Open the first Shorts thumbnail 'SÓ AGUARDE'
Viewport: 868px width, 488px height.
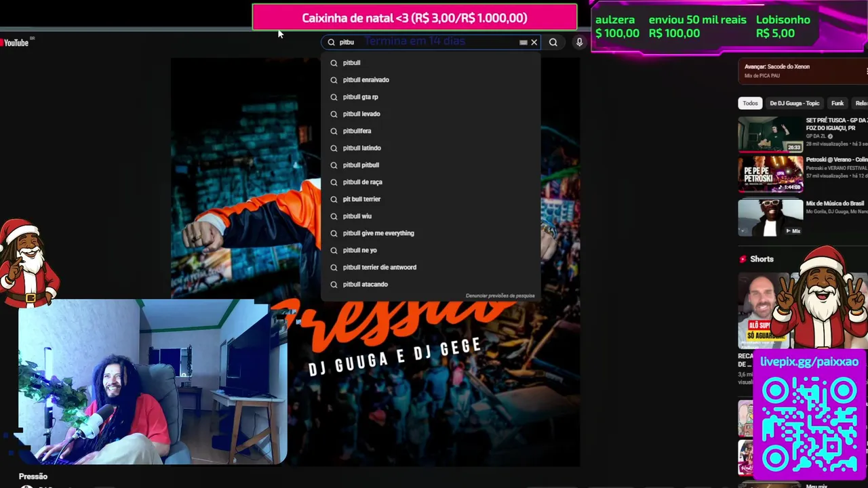click(764, 310)
